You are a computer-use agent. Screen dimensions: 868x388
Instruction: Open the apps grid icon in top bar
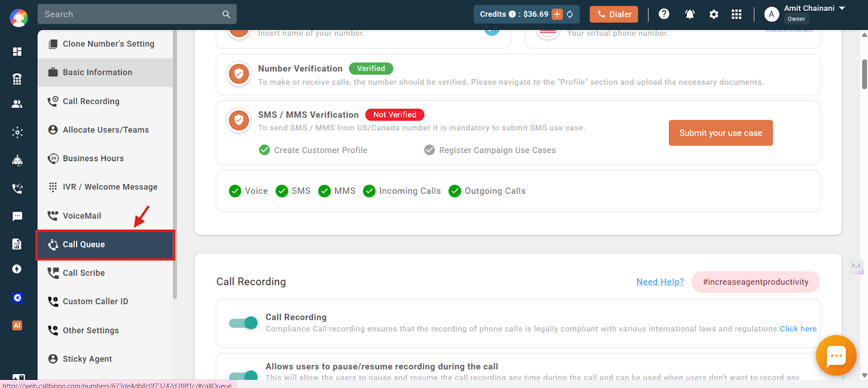coord(737,14)
